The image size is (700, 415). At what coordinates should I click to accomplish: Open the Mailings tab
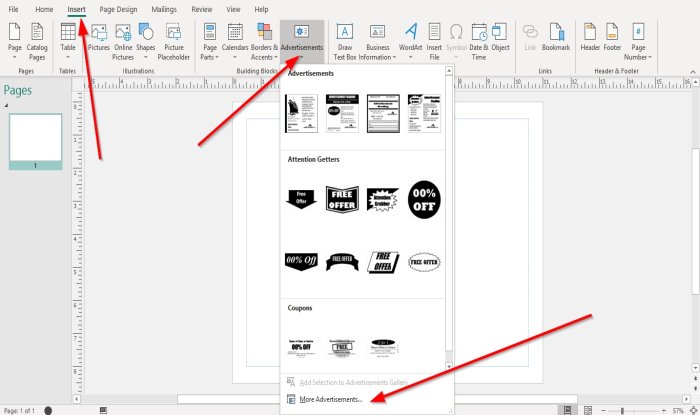pos(164,8)
